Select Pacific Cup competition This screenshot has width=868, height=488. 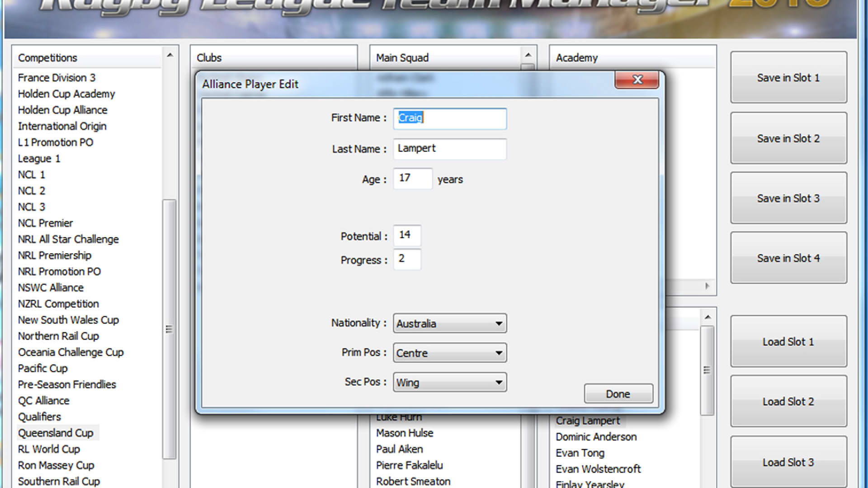click(43, 368)
